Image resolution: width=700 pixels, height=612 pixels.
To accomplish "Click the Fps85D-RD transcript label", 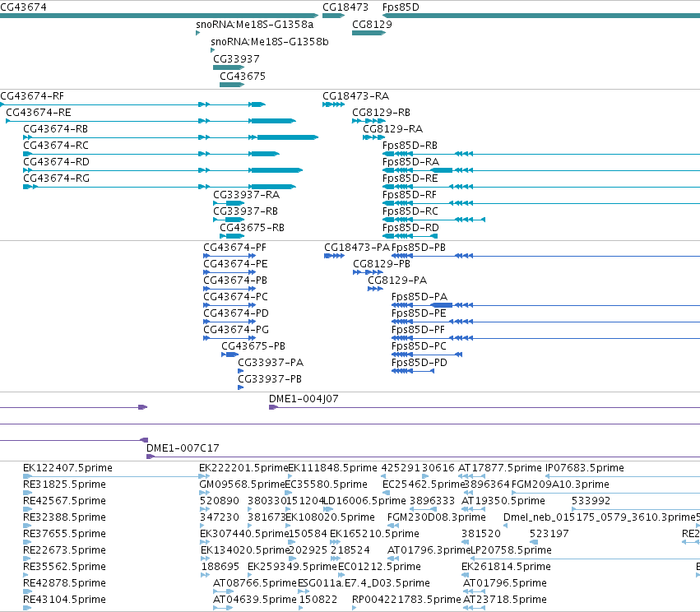I will pyautogui.click(x=410, y=228).
